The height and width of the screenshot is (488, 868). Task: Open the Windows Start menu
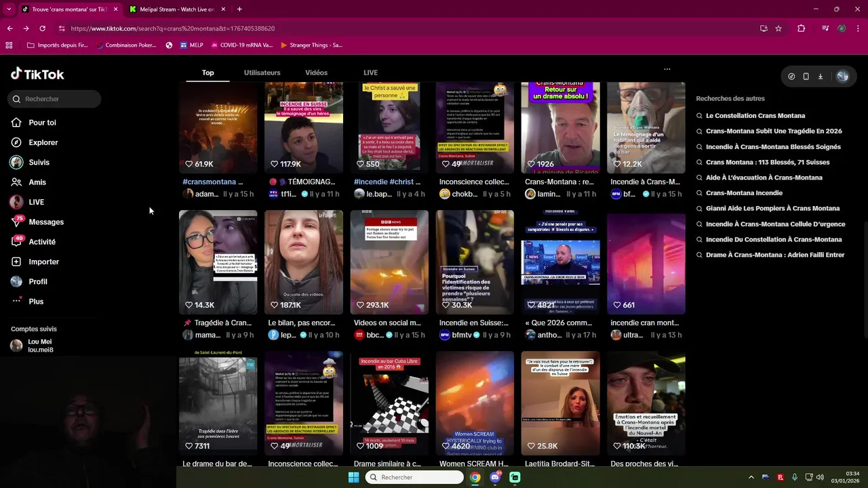353,477
